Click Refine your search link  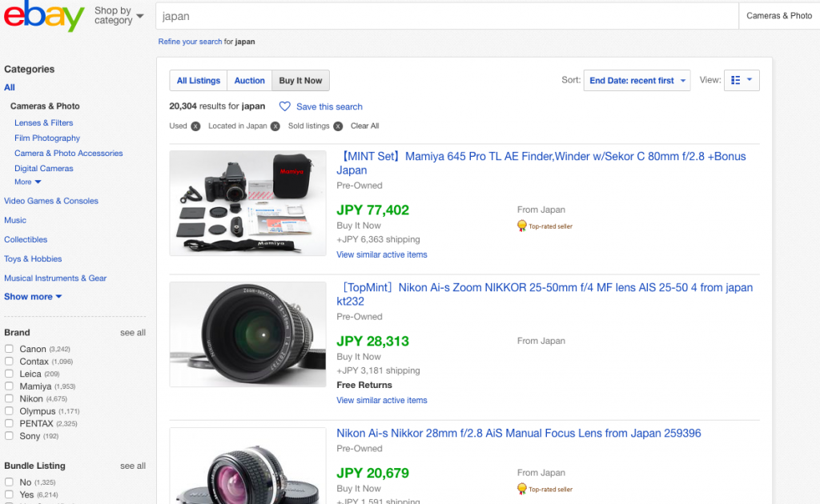pyautogui.click(x=191, y=42)
